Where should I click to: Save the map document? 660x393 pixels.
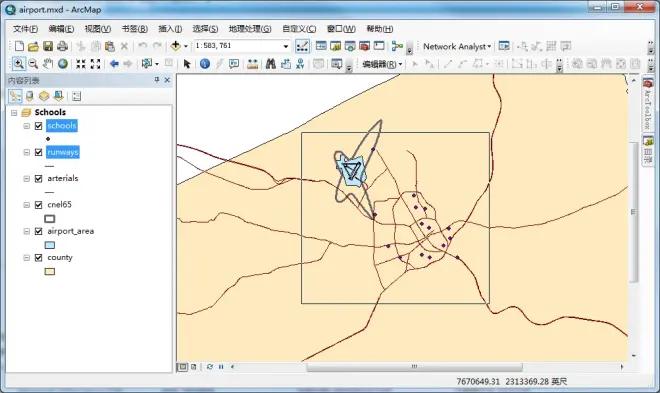point(48,46)
